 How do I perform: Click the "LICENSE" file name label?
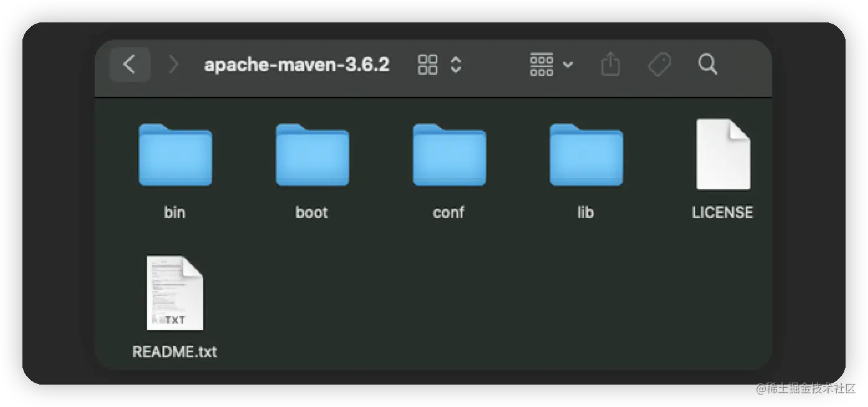722,212
